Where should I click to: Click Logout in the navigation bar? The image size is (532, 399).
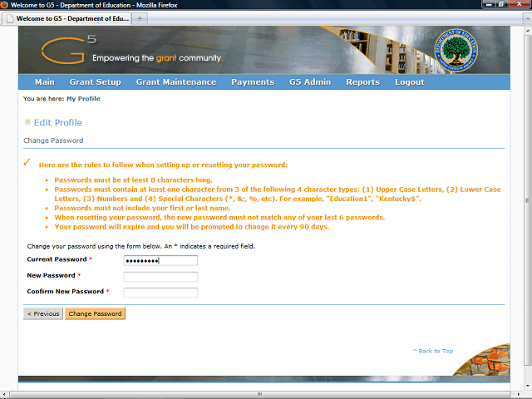[410, 82]
